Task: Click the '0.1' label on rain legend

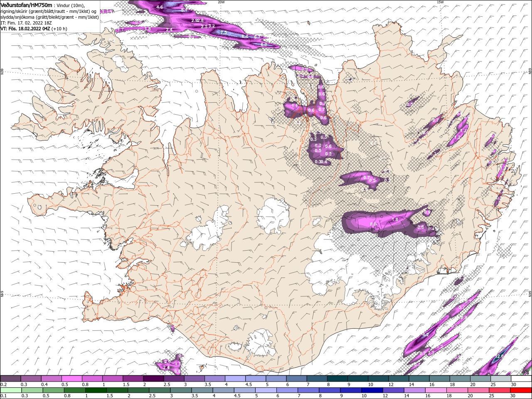Action: 3,396
